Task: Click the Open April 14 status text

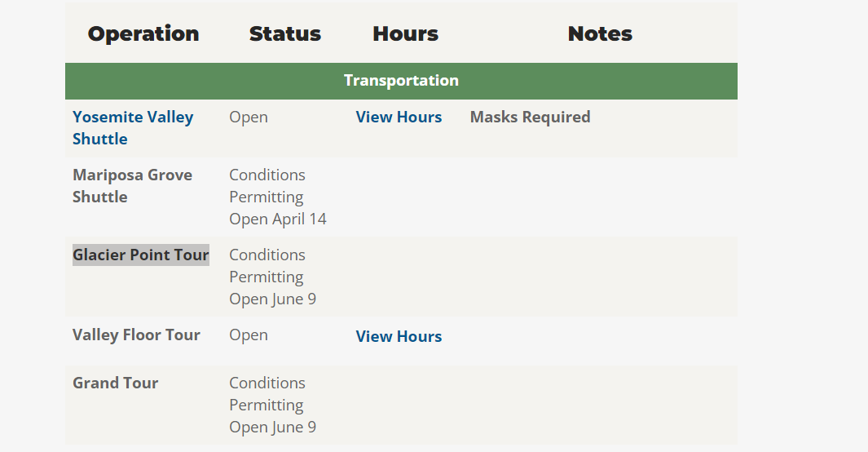Action: pos(277,219)
